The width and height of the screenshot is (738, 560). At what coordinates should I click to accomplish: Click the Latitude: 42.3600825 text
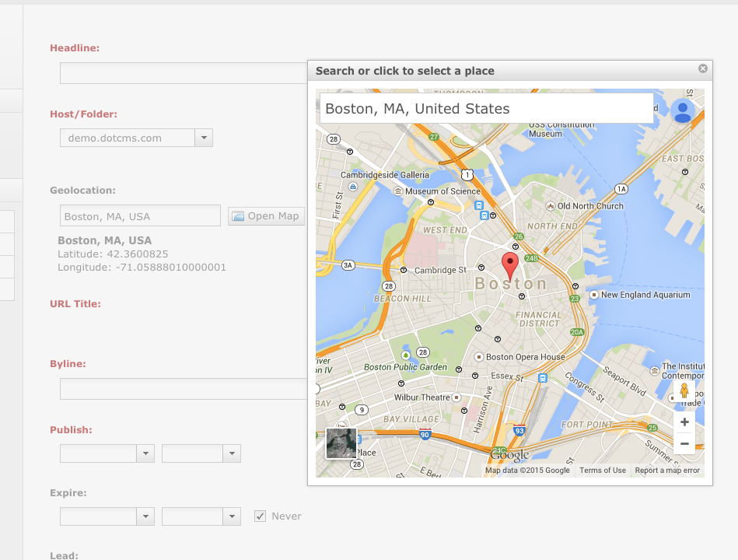[x=113, y=254]
